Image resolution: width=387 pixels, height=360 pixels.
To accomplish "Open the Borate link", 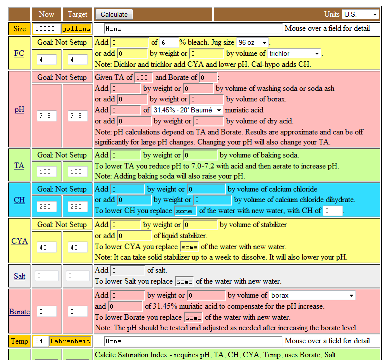I will (19, 312).
